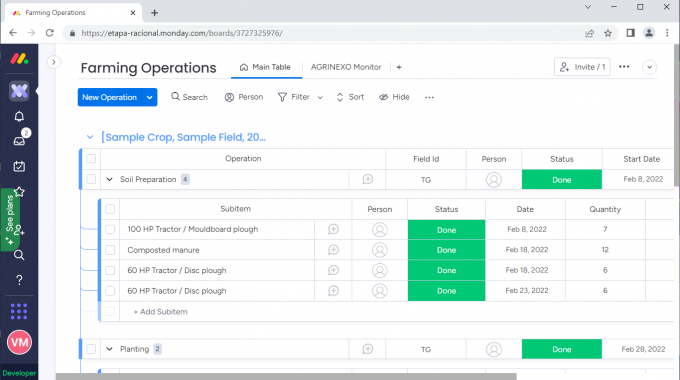Collapse Planting subitems chevron
The image size is (680, 380).
click(x=109, y=349)
